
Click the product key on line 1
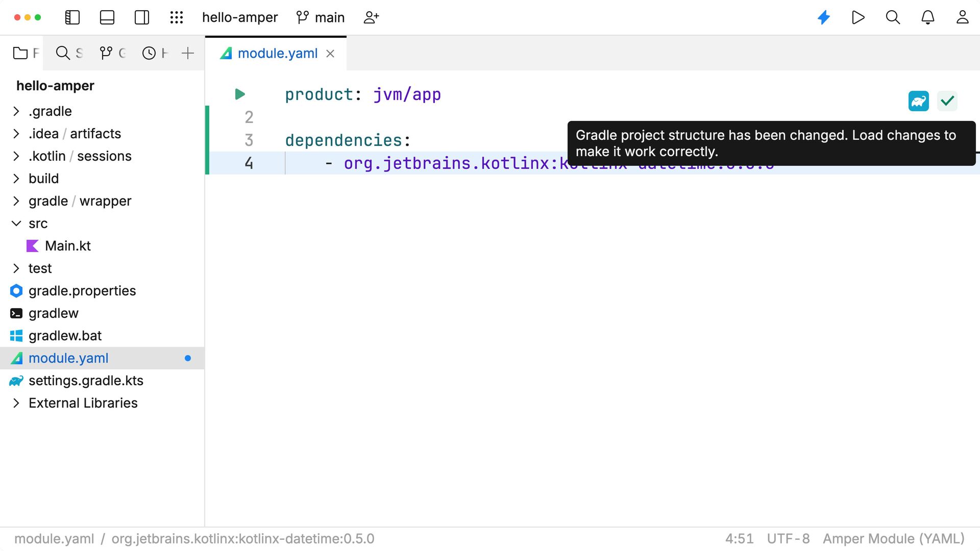(x=319, y=94)
